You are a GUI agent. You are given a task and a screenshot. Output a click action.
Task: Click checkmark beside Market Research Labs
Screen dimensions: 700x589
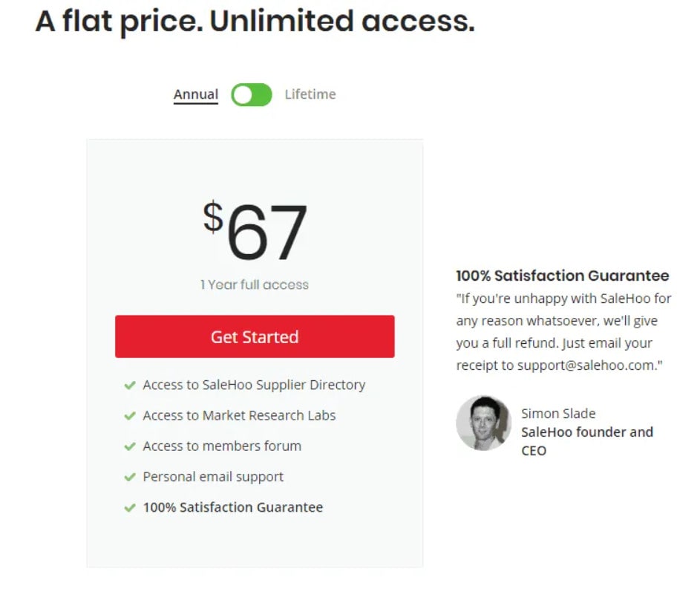[x=130, y=416]
